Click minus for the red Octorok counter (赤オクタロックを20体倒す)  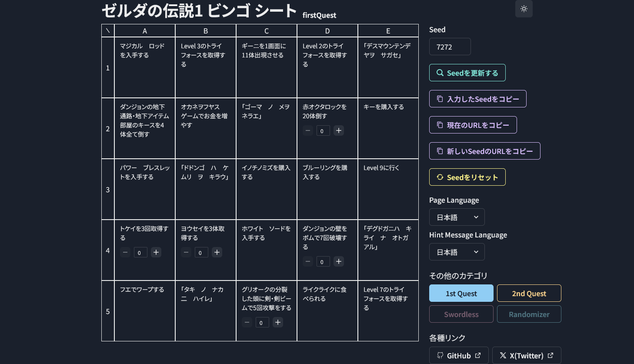[308, 130]
